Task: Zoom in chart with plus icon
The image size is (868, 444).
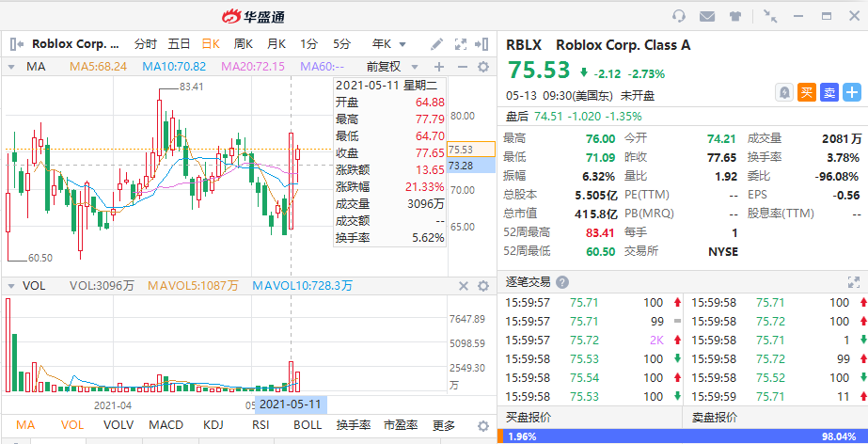Action: click(x=439, y=67)
